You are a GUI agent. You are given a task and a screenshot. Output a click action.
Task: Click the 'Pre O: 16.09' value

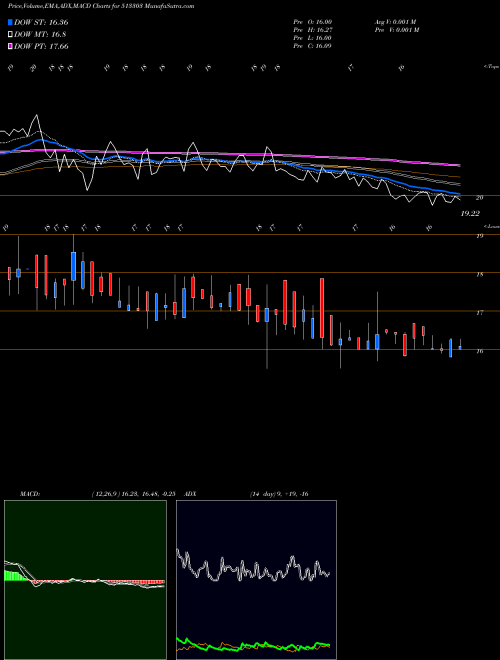[312, 22]
